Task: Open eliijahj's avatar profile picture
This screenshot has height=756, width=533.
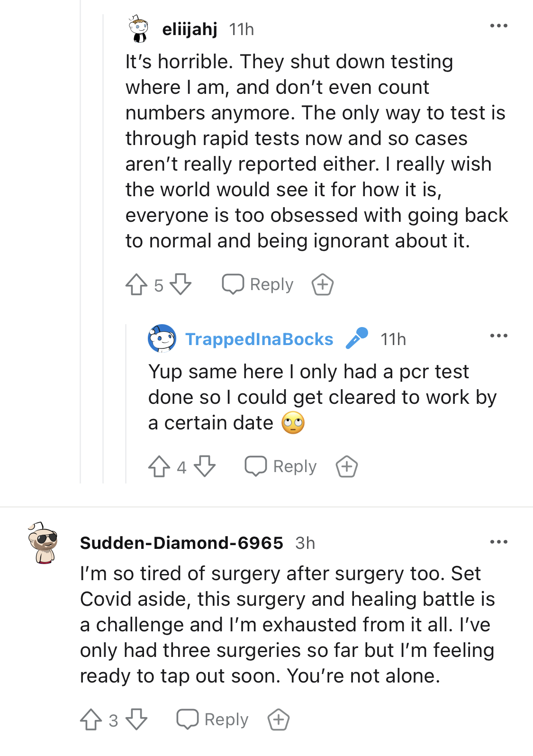Action: (x=138, y=29)
